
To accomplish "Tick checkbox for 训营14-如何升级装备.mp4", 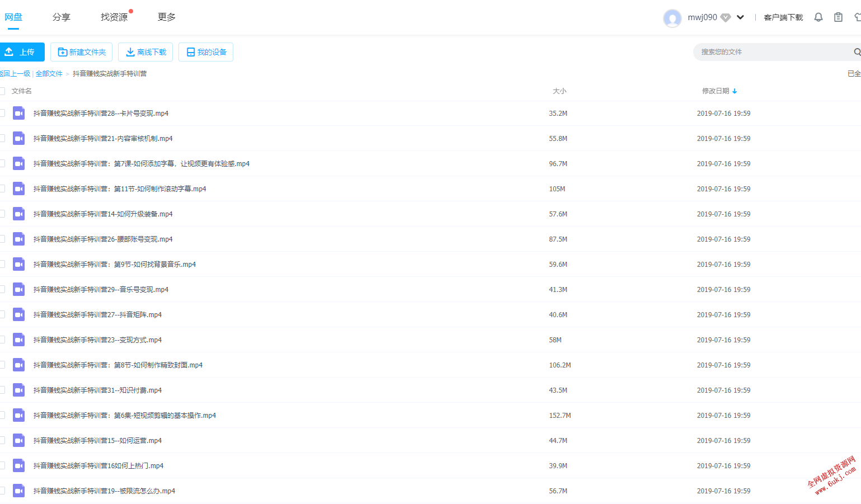I will point(2,214).
